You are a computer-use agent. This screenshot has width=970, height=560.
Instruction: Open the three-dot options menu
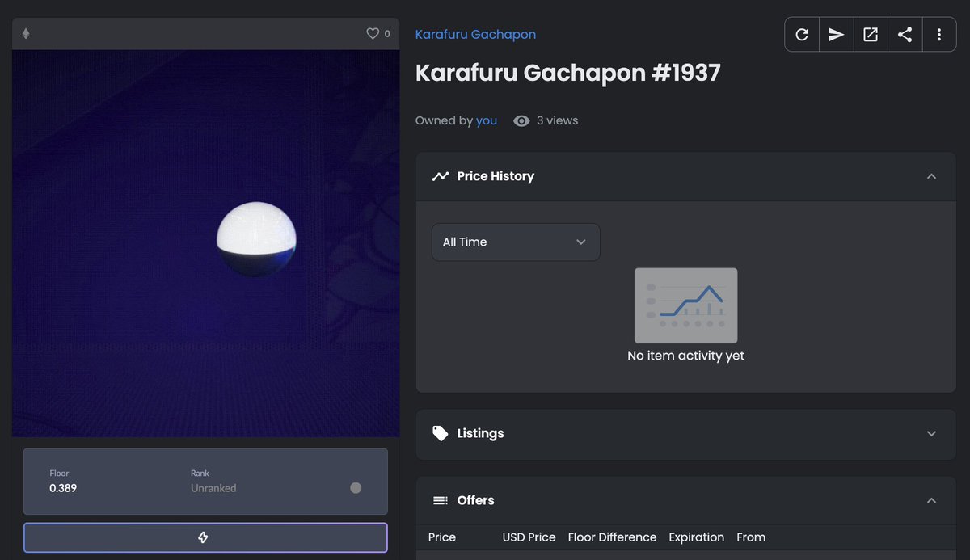[x=938, y=34]
